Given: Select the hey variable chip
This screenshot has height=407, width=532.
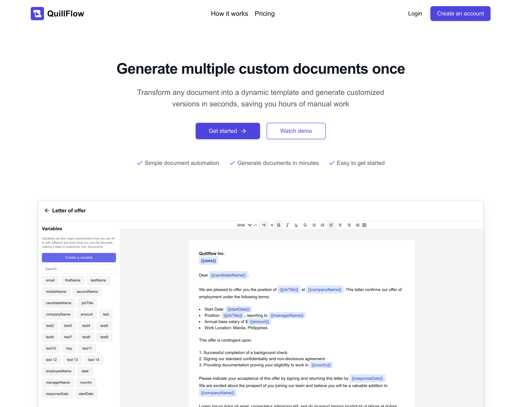Looking at the screenshot, I should coord(69,348).
